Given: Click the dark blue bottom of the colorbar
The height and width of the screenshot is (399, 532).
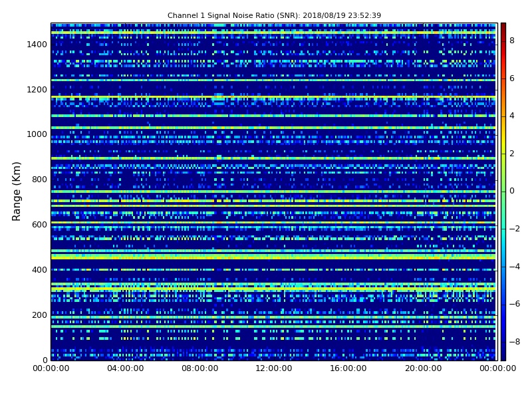Looking at the screenshot, I should [x=503, y=354].
